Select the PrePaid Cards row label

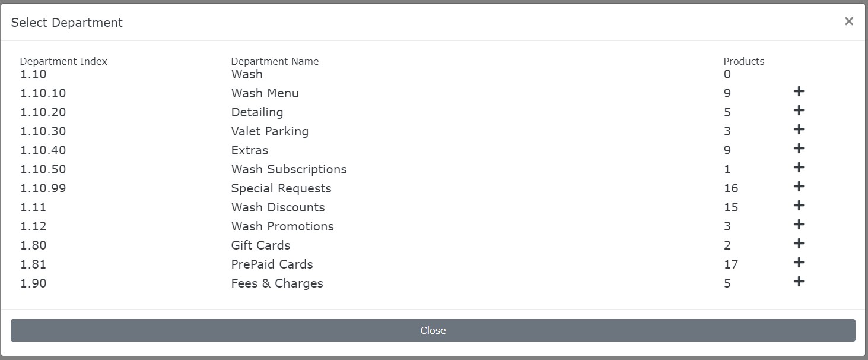tap(272, 264)
